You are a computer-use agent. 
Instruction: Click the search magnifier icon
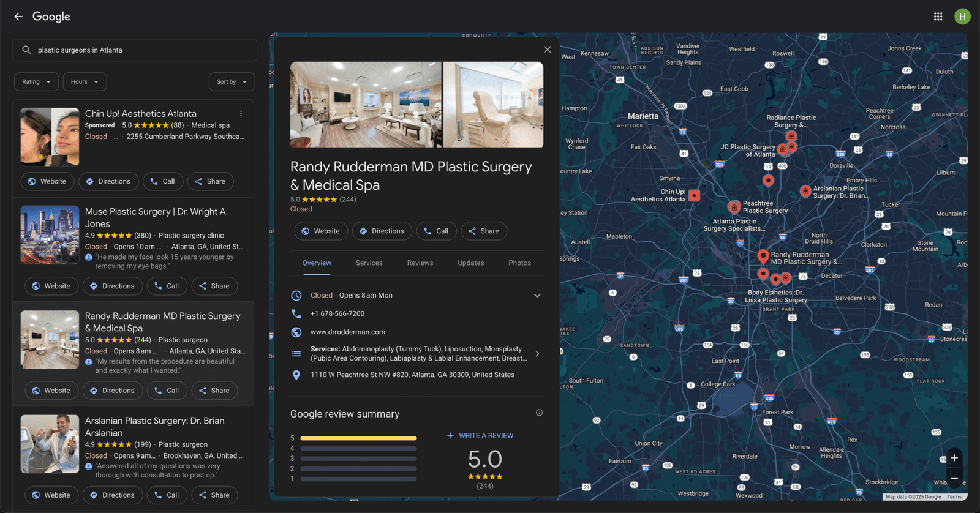point(26,50)
